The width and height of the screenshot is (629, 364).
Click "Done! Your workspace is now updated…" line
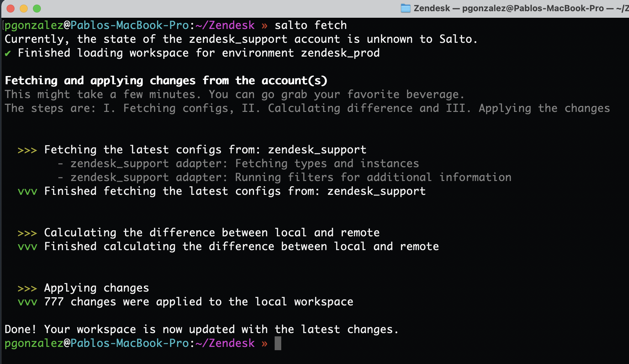(202, 329)
